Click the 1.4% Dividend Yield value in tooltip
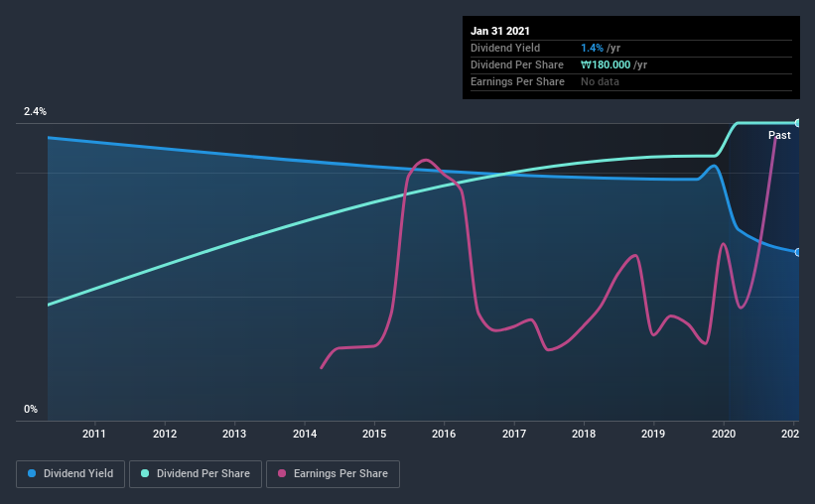Viewport: 815px width, 504px height. pos(592,48)
